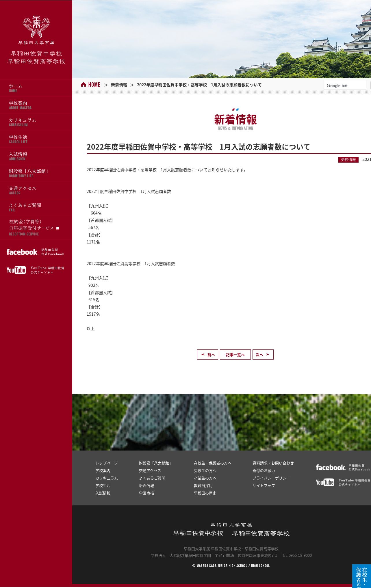Screen dimensions: 371x588
Task: Click footer link トップページ
Action: click(x=107, y=463)
